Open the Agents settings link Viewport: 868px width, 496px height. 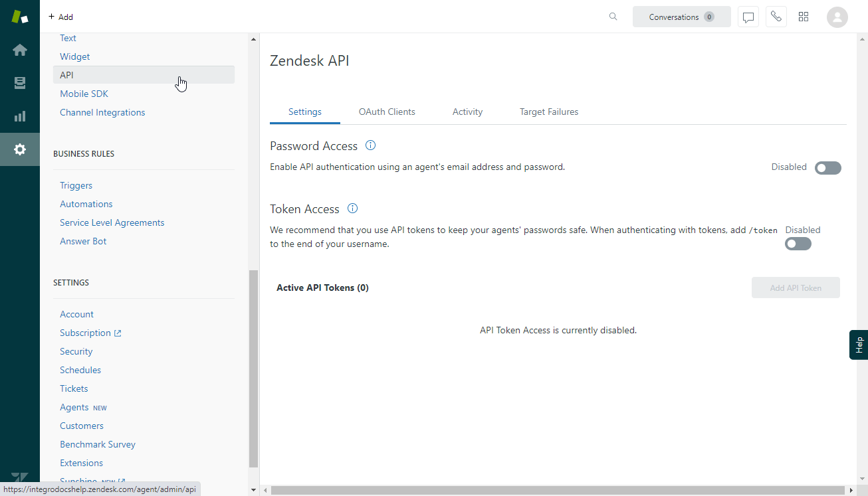click(x=74, y=408)
